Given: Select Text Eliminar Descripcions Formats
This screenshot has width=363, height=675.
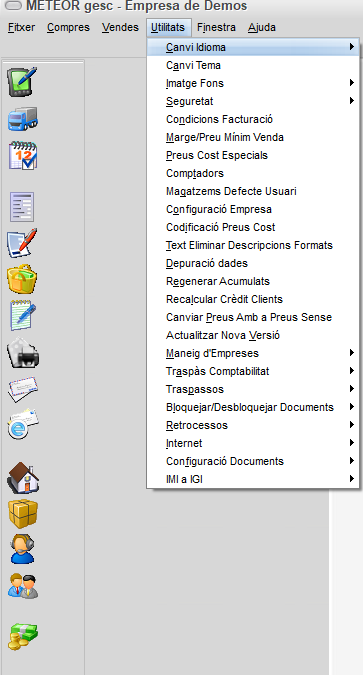Looking at the screenshot, I should click(x=253, y=245).
